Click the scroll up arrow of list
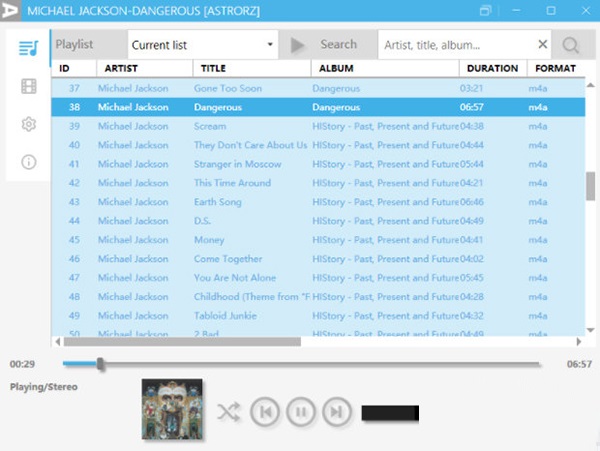Image resolution: width=600 pixels, height=451 pixels. (590, 85)
